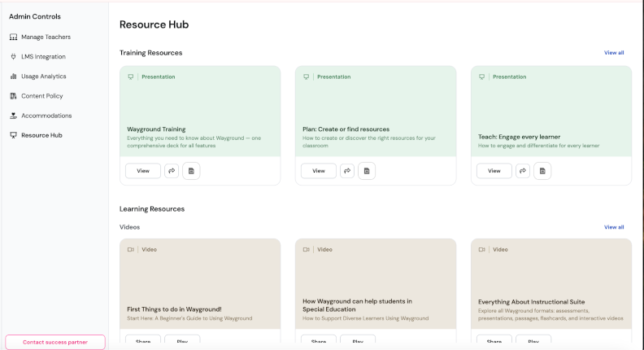The image size is (644, 350).
Task: Click the Videos subsection label
Action: (x=130, y=227)
